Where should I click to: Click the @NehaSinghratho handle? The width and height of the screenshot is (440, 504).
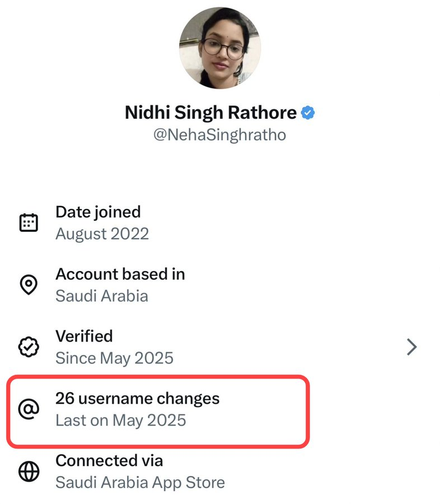[x=219, y=134]
